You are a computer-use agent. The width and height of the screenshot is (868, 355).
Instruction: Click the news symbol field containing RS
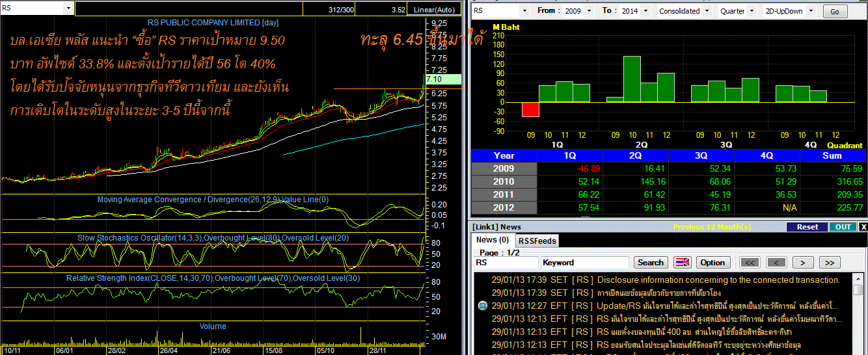coord(505,263)
